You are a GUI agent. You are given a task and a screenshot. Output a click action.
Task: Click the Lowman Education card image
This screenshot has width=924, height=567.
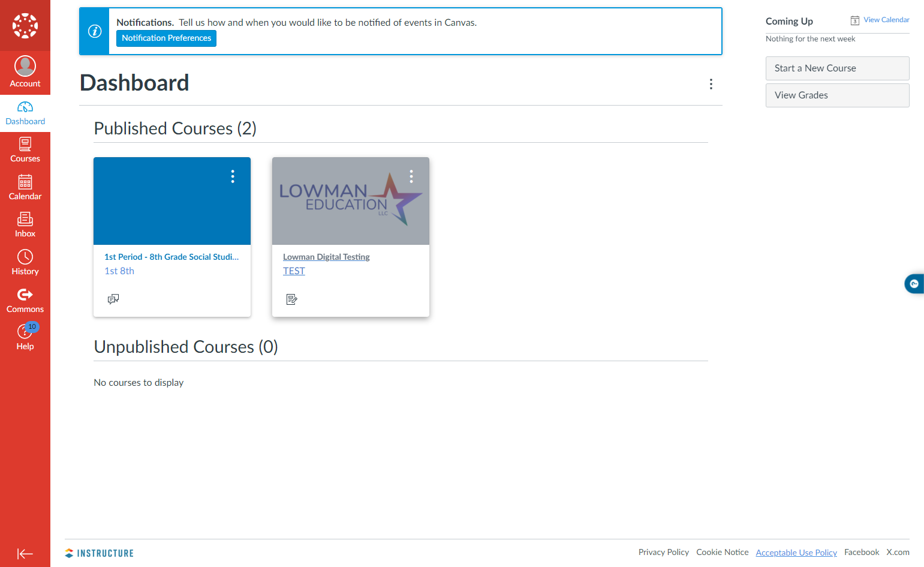pyautogui.click(x=351, y=201)
